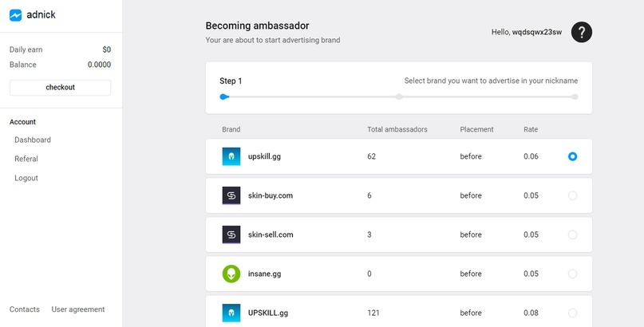Open the User agreement link
The width and height of the screenshot is (644, 327).
(x=78, y=309)
